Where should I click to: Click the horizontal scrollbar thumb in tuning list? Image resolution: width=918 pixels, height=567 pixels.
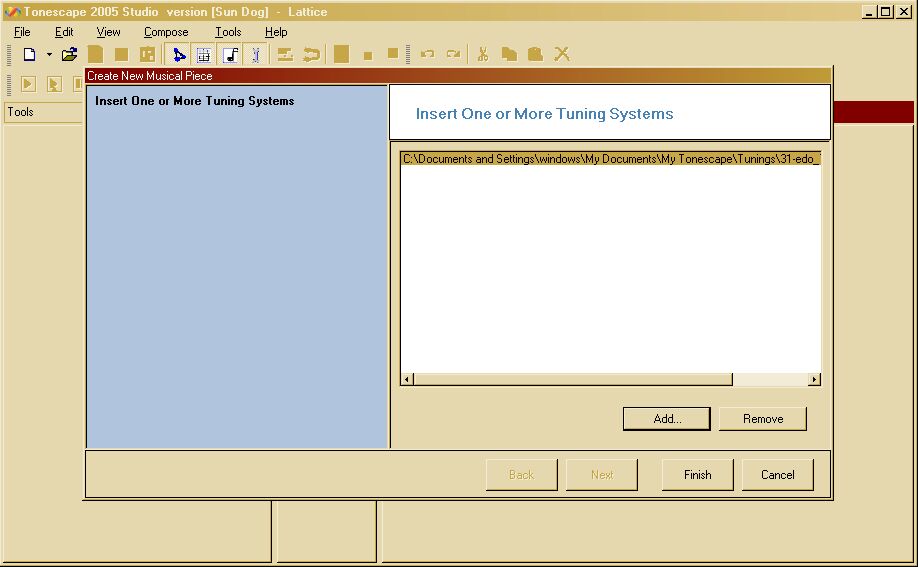tap(573, 380)
